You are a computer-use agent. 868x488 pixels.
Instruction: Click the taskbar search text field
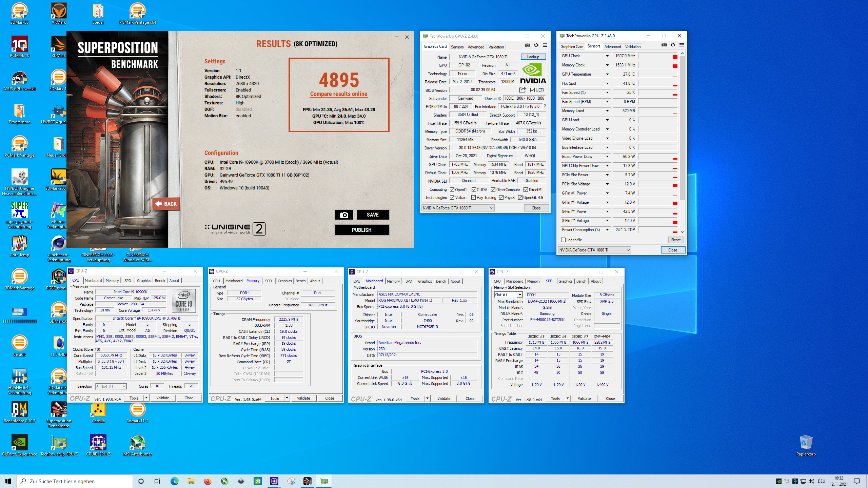coord(75,481)
